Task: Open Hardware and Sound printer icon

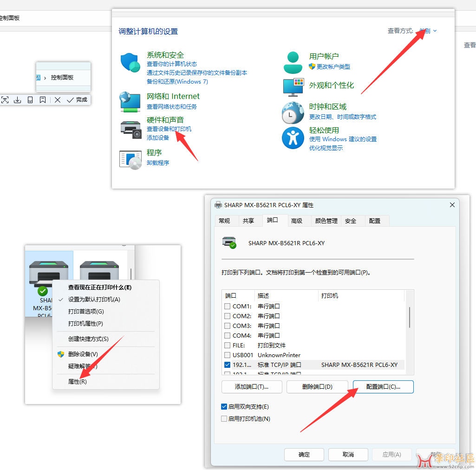Action: point(131,130)
